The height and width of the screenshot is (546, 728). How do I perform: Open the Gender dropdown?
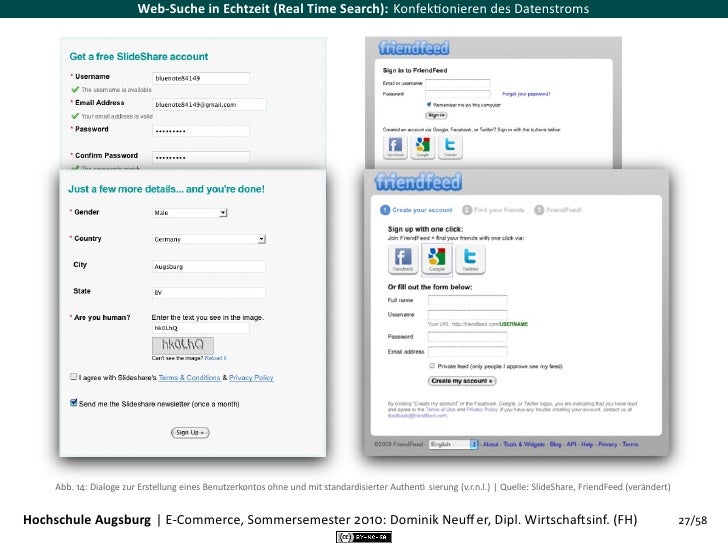pos(190,213)
